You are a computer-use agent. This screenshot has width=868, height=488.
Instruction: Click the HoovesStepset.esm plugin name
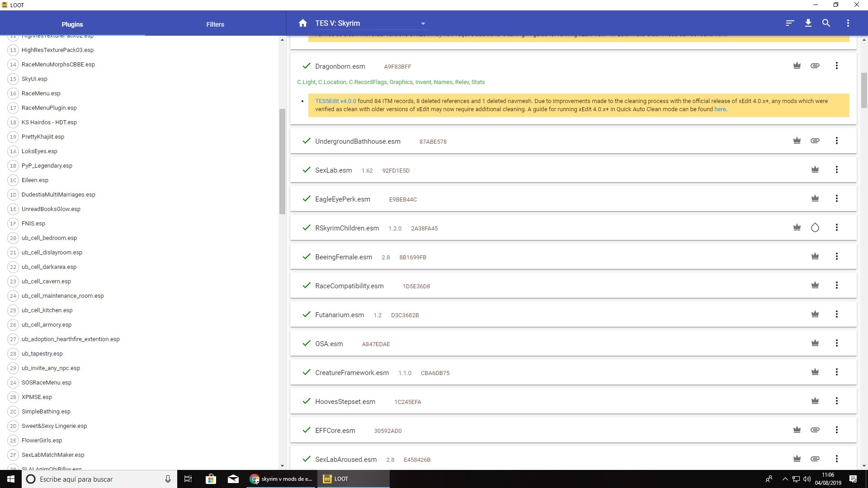tap(345, 402)
